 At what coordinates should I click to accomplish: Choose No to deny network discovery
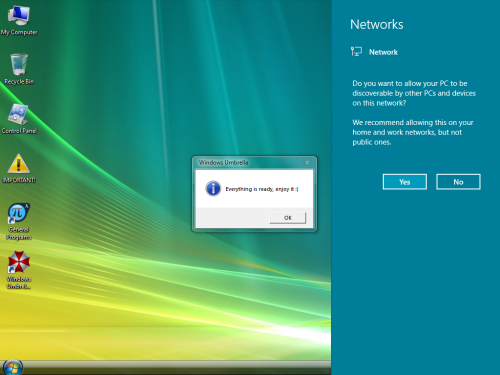point(458,182)
